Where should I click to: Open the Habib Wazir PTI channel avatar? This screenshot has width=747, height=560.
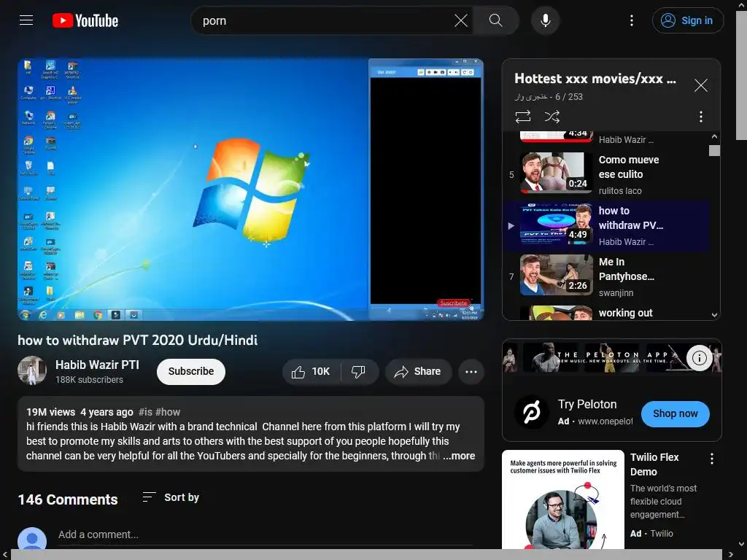(x=32, y=370)
